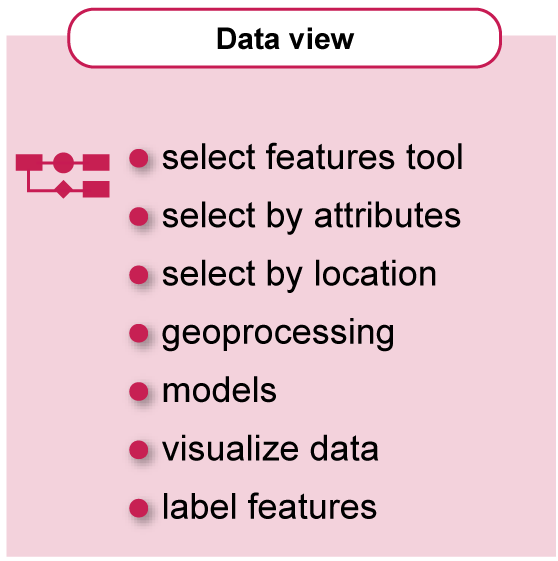Click the 'label features' entry
Screen dimensions: 558x561
269,507
